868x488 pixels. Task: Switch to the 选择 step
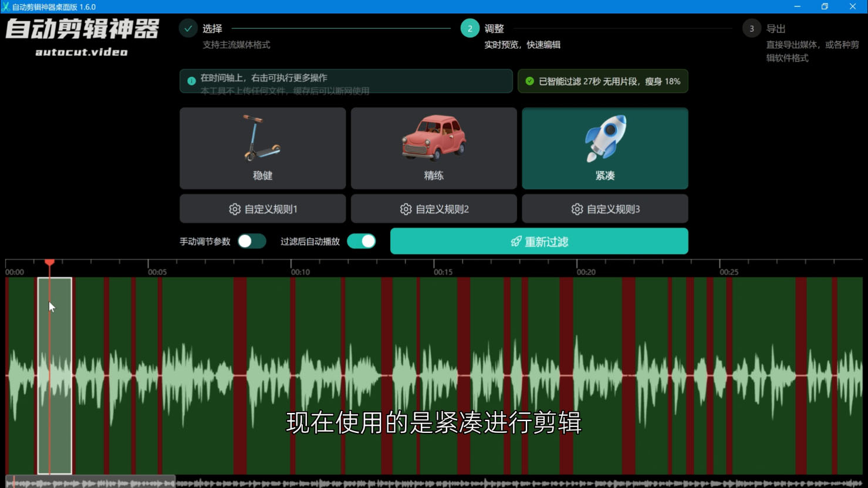[x=212, y=28]
